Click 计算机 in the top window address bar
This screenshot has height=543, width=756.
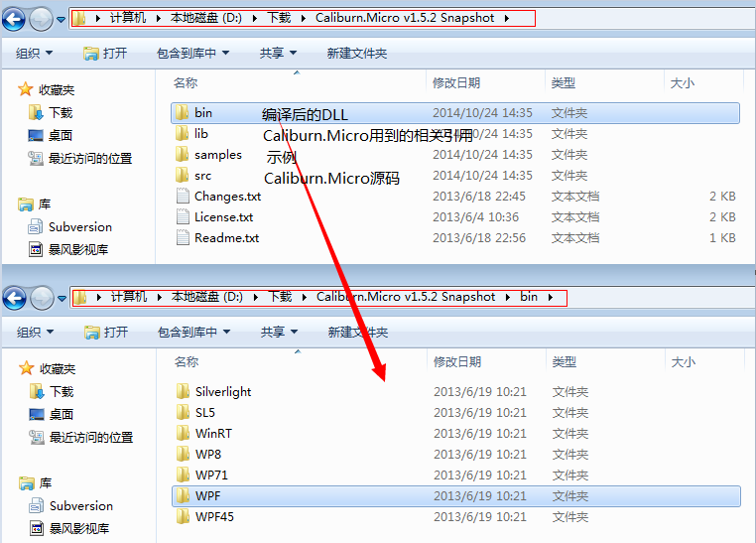(128, 18)
